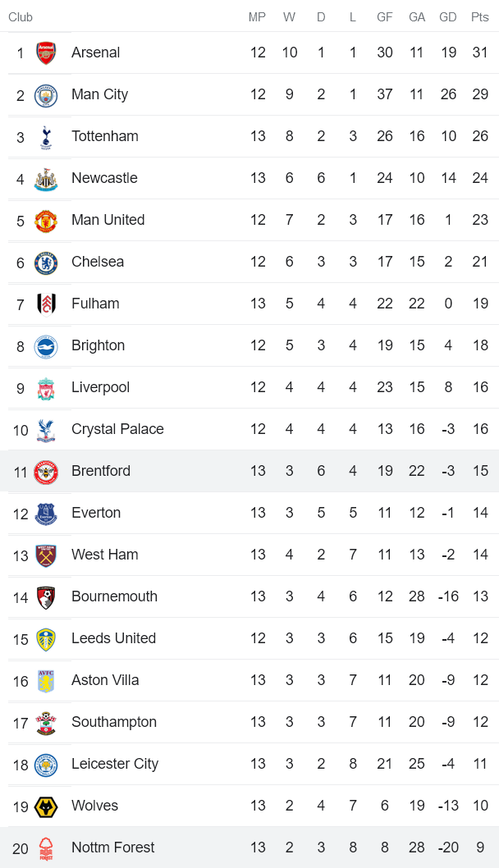
Task: Click the Pts column header
Action: pos(480,17)
